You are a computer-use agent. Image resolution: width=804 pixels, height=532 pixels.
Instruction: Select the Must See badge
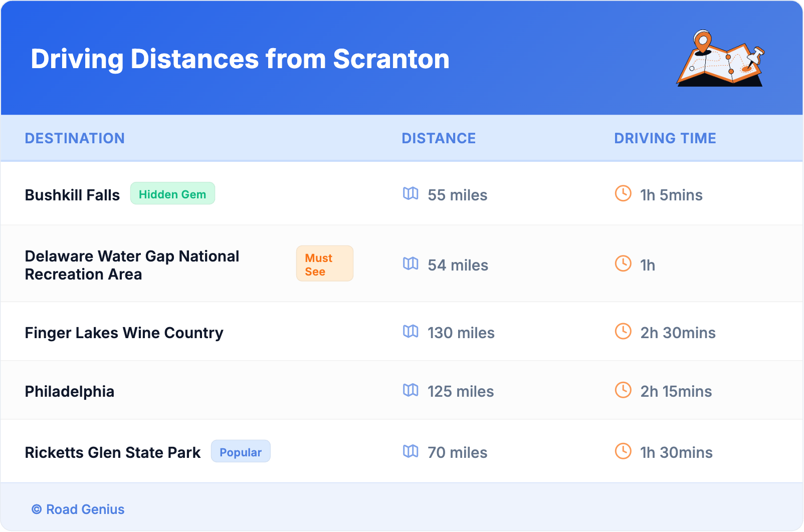[x=324, y=264]
